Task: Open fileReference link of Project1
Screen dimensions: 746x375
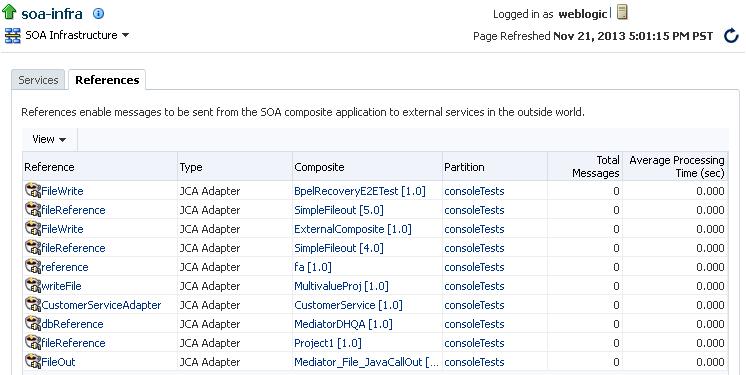Action: (x=73, y=343)
